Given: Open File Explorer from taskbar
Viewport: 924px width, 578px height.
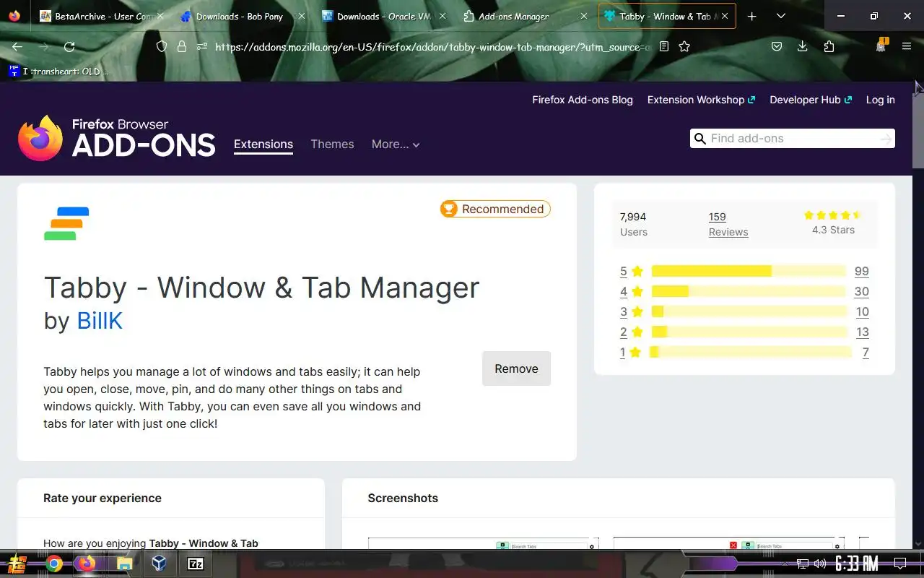Looking at the screenshot, I should pos(125,564).
